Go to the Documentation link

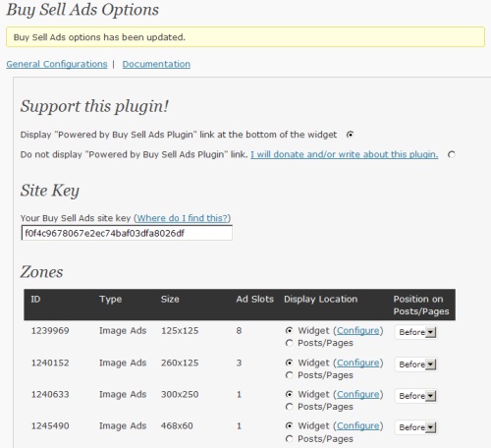(156, 64)
